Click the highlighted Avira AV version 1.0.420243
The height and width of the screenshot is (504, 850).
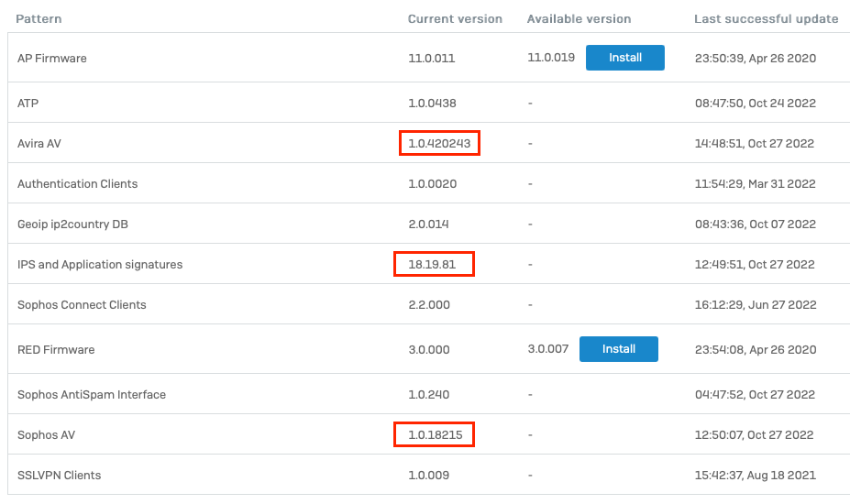click(439, 143)
